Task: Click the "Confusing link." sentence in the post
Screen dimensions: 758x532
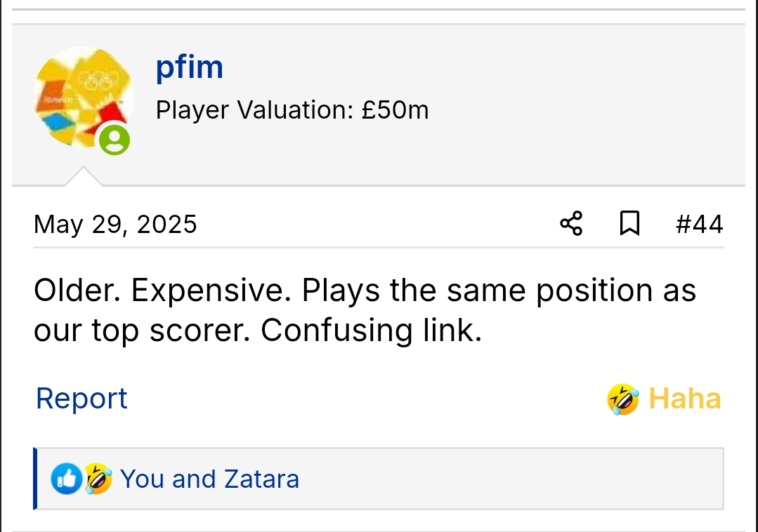Action: point(371,330)
